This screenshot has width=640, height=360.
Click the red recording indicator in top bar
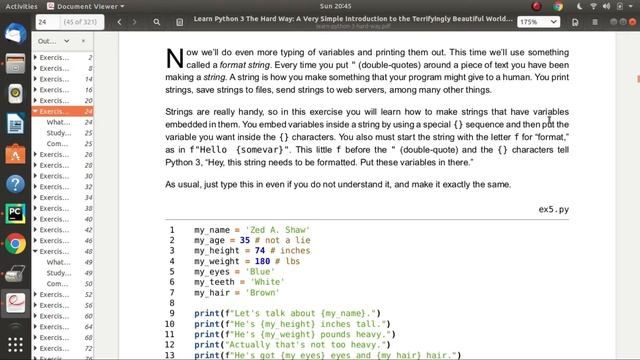[537, 6]
